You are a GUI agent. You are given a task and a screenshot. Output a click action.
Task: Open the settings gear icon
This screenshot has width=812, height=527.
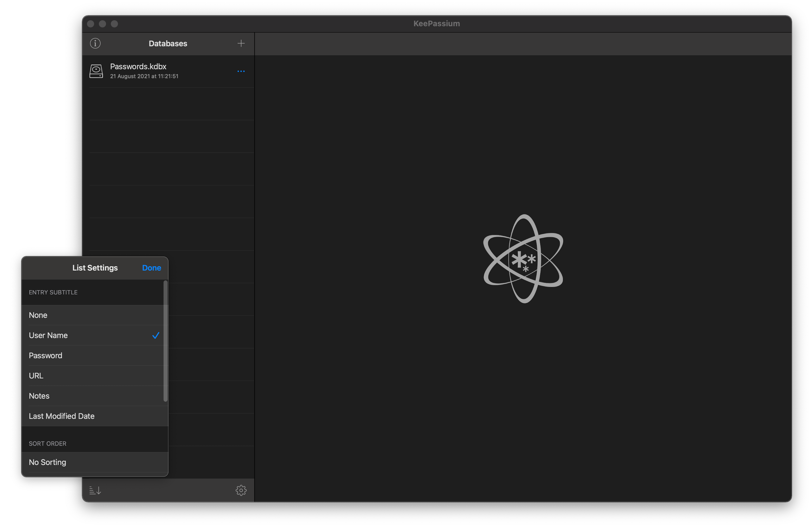coord(241,490)
